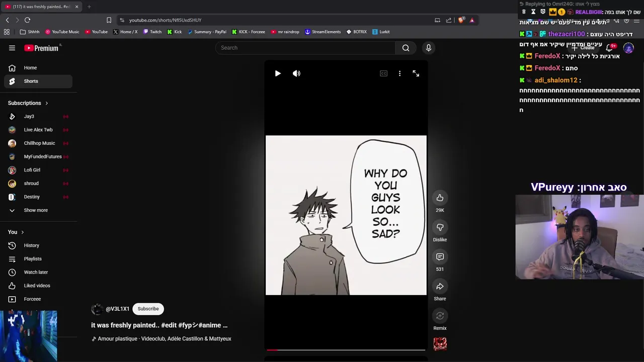Share this Short
This screenshot has height=362, width=644.
click(x=440, y=286)
